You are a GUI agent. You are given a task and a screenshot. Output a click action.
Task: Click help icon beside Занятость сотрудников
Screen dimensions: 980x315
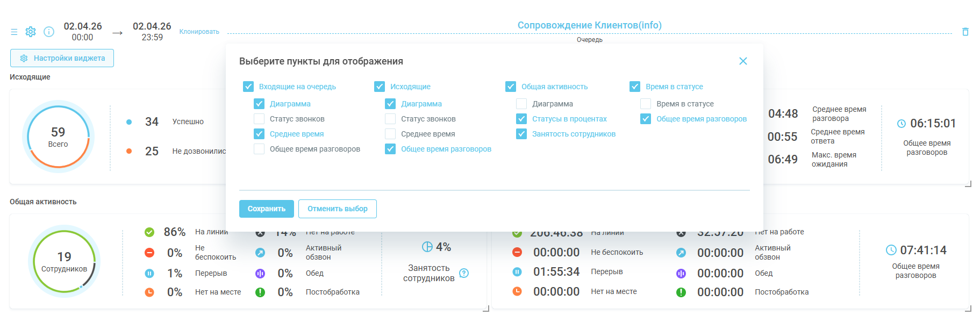(x=464, y=273)
